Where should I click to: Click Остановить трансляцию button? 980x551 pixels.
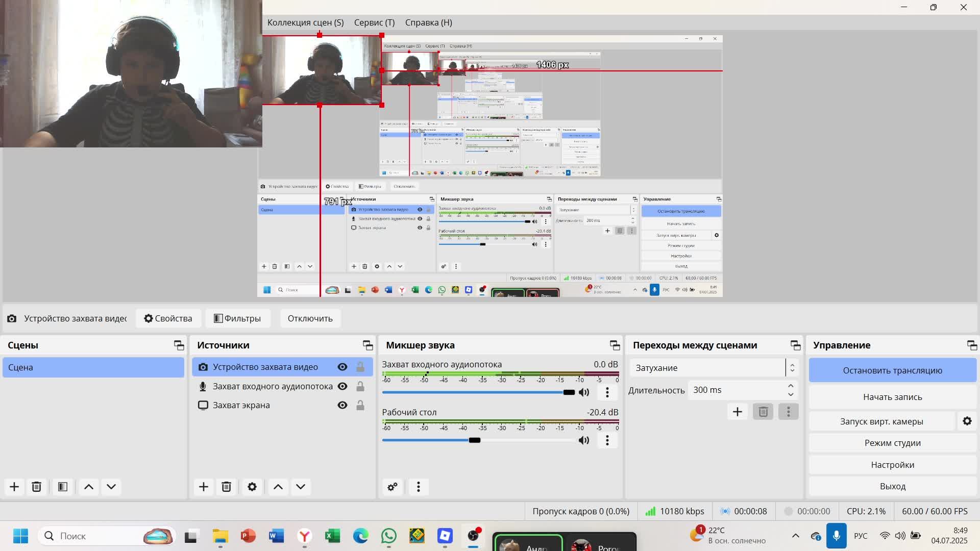[x=892, y=370]
